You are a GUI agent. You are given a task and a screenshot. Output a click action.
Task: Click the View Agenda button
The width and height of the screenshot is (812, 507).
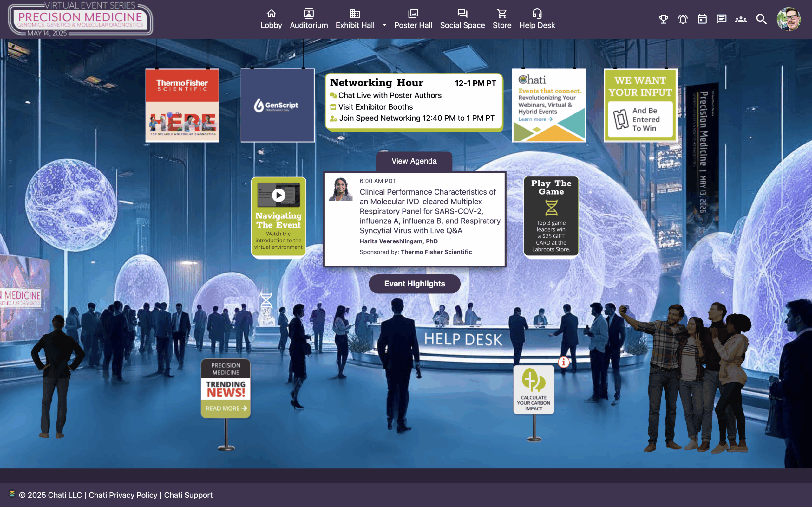414,161
